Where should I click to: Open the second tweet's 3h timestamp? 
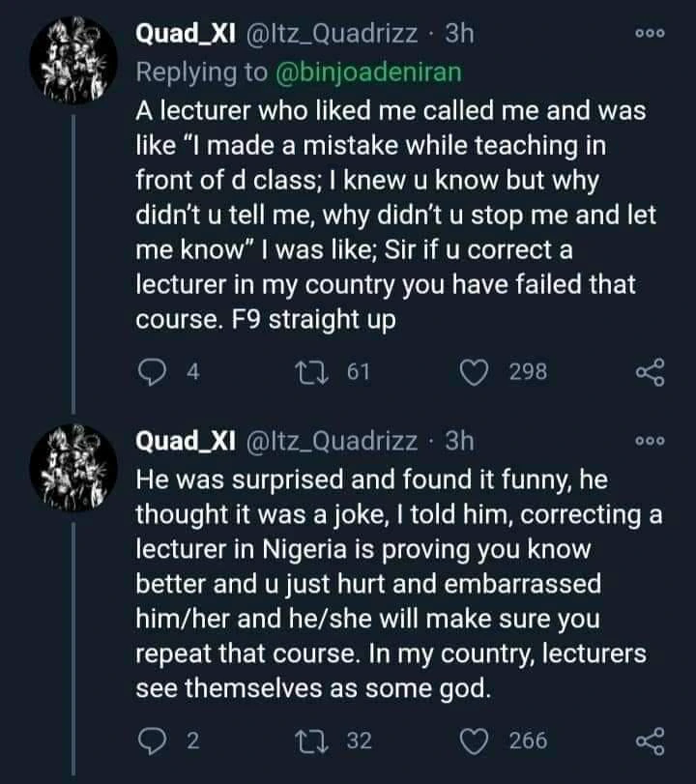pyautogui.click(x=458, y=441)
